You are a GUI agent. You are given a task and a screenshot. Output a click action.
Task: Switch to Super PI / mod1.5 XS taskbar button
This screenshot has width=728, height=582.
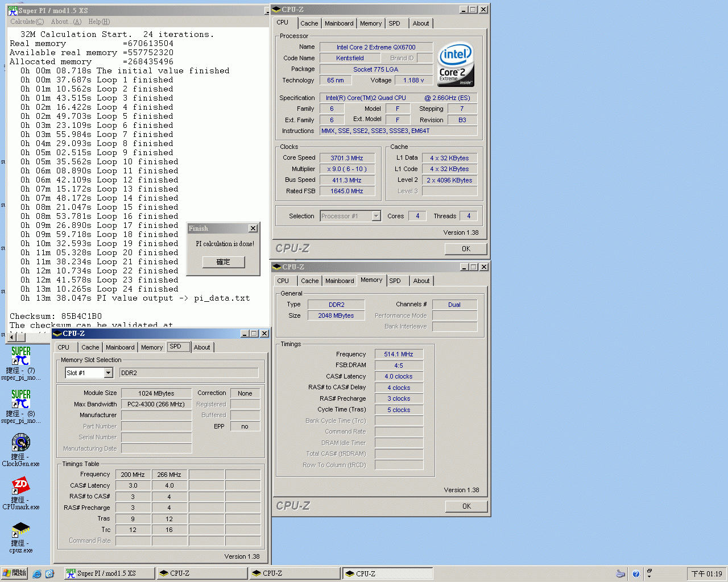point(109,573)
